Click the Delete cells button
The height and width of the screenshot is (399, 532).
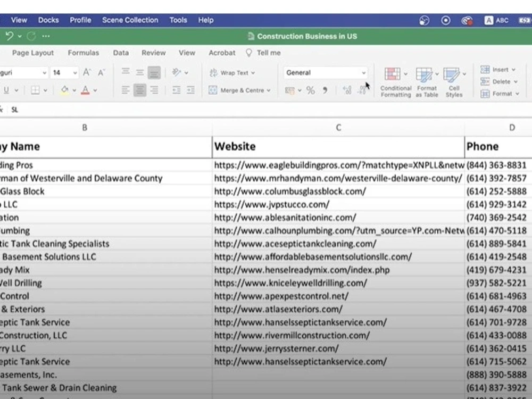(495, 81)
